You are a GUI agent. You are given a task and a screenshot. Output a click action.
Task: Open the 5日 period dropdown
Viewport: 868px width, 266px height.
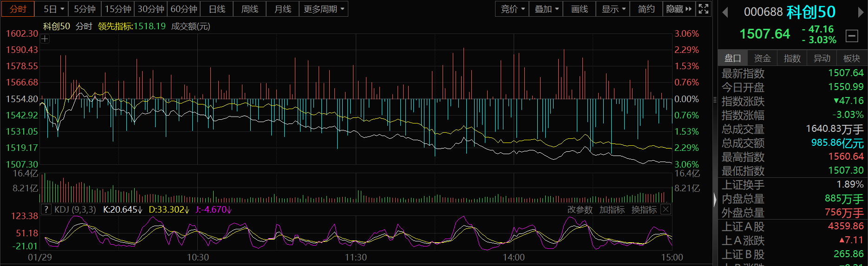(x=54, y=9)
